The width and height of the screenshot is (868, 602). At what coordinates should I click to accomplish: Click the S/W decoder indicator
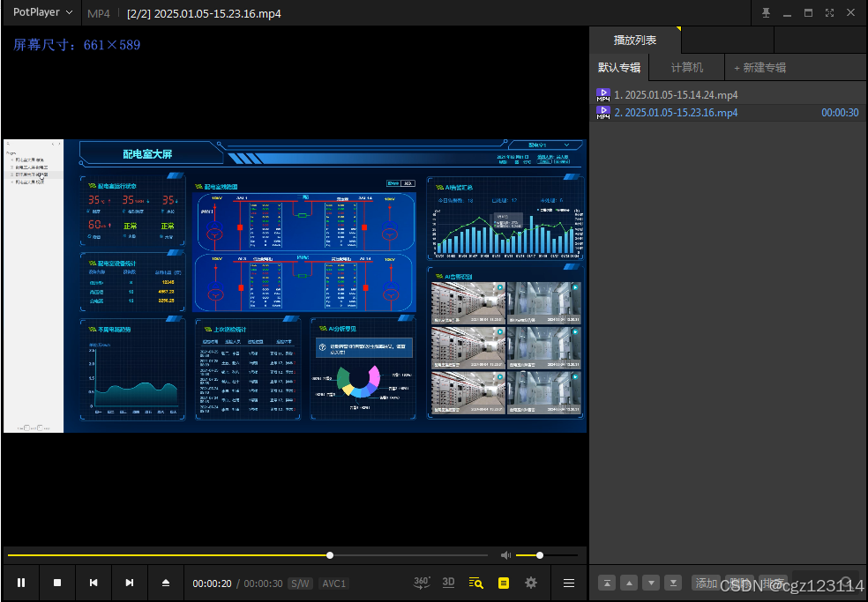point(301,583)
